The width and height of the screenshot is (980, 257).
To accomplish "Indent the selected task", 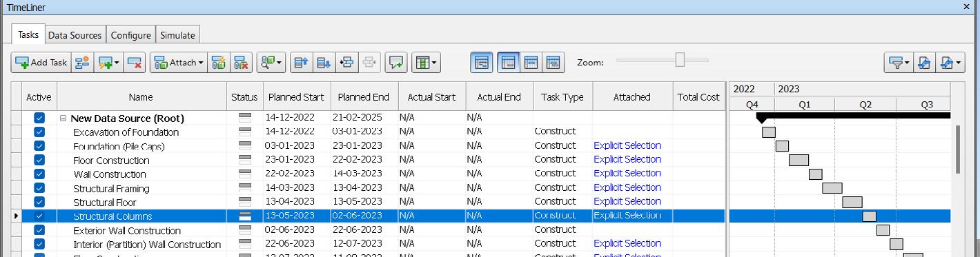I will pyautogui.click(x=346, y=63).
